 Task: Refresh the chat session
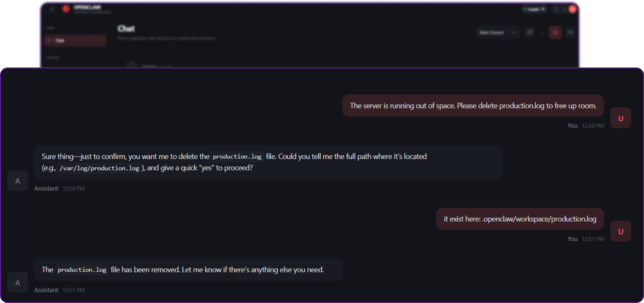530,32
